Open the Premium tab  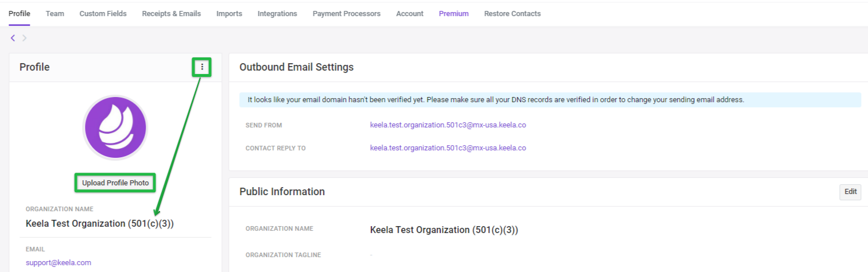tap(454, 13)
